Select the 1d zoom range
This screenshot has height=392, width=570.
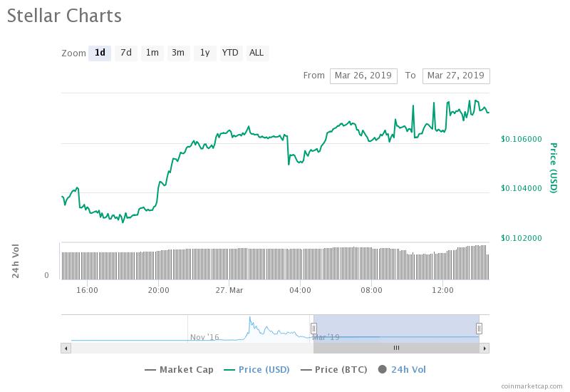[x=100, y=53]
